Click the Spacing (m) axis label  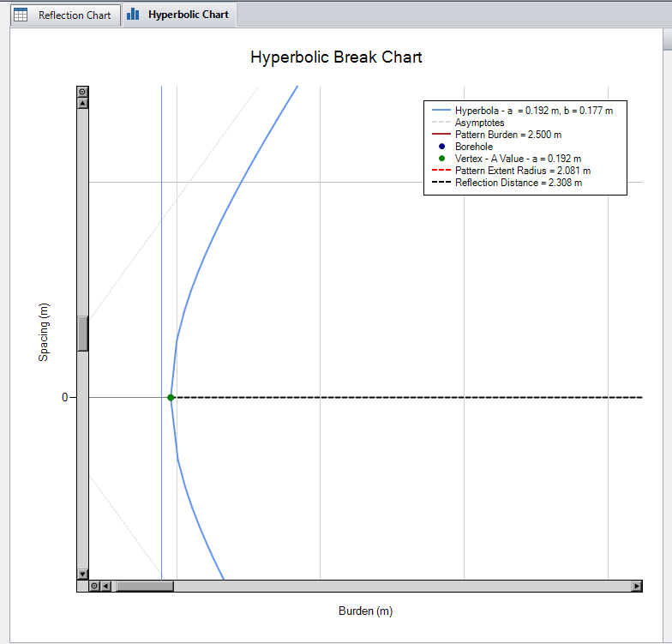pyautogui.click(x=43, y=333)
